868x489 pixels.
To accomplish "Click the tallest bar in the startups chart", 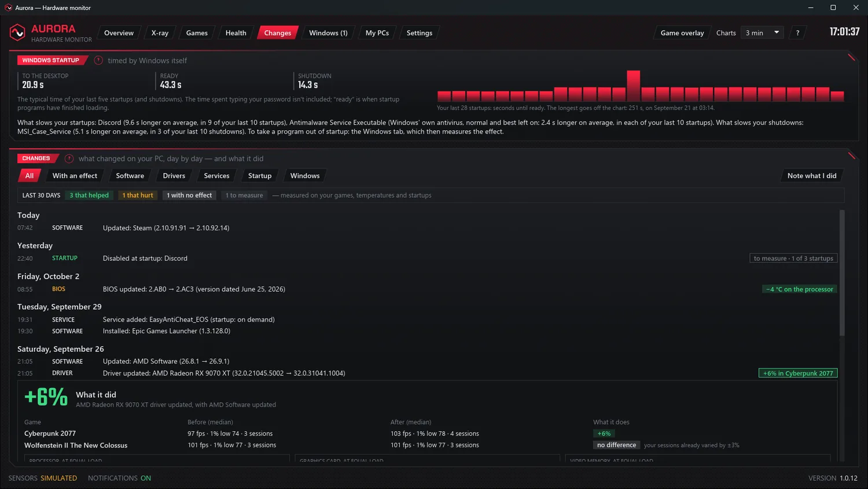I will [633, 86].
